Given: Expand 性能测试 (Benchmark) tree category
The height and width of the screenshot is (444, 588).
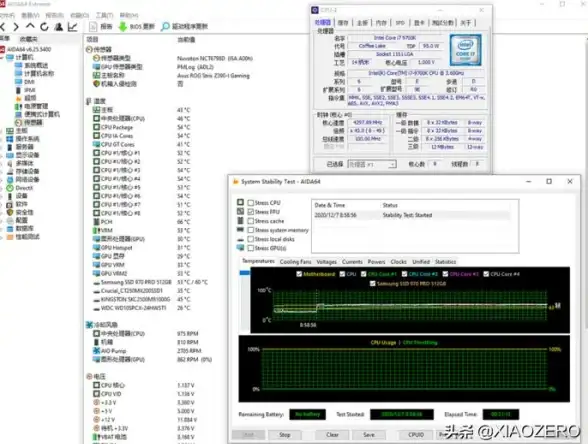Looking at the screenshot, I should [x=2, y=237].
